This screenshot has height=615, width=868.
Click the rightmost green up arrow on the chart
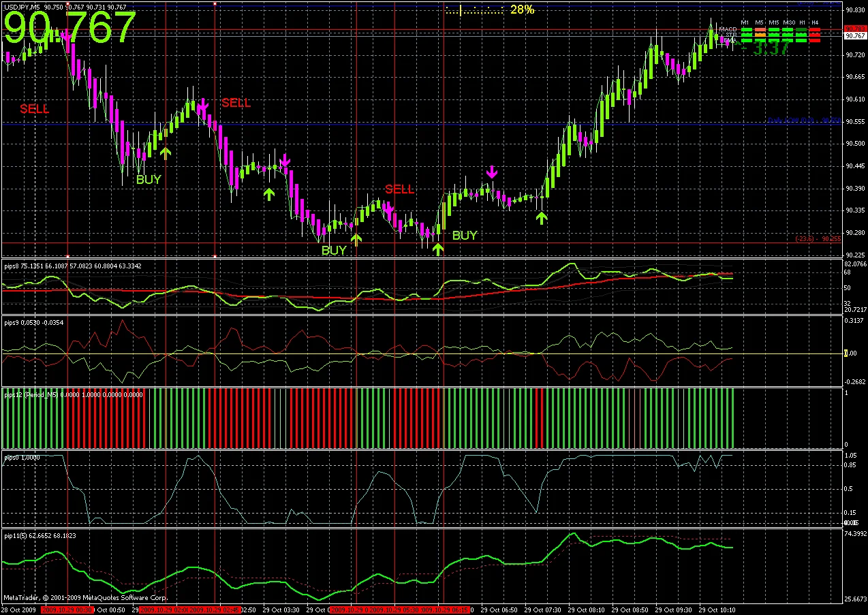click(542, 218)
